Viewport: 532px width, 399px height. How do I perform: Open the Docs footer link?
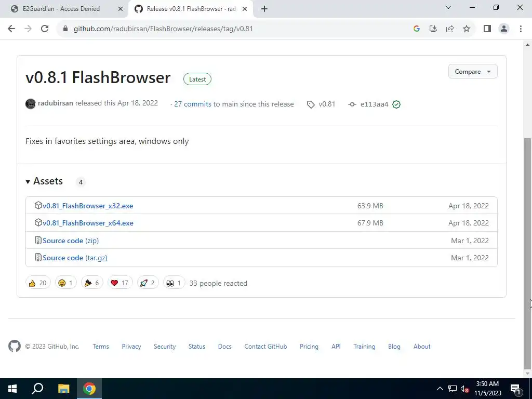224,347
